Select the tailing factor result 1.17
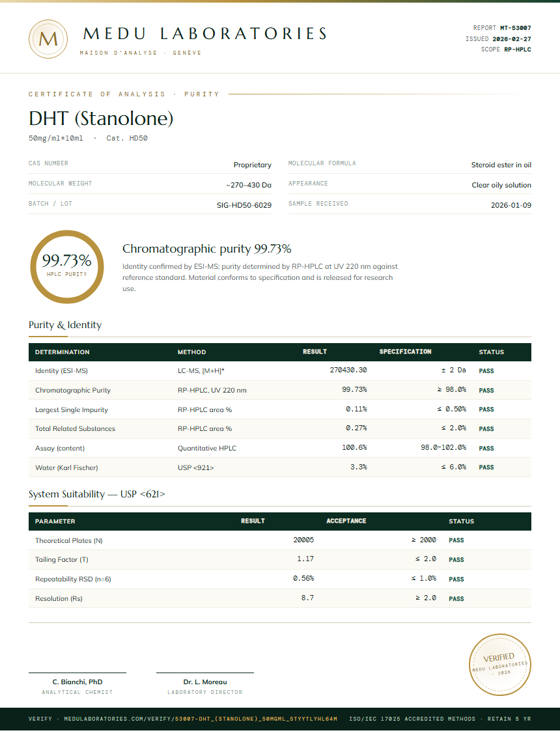This screenshot has height=750, width=560. point(305,559)
